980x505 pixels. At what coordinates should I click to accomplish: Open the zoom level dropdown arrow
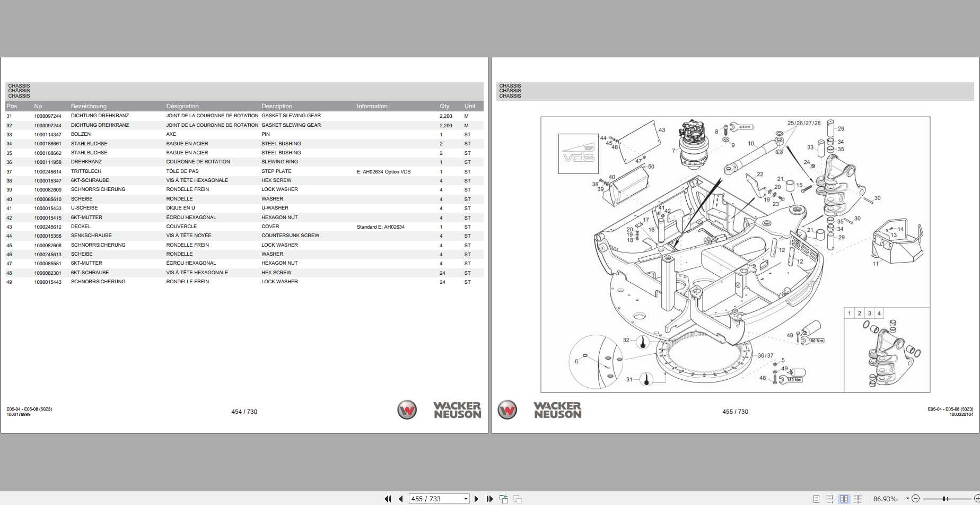coord(907,499)
